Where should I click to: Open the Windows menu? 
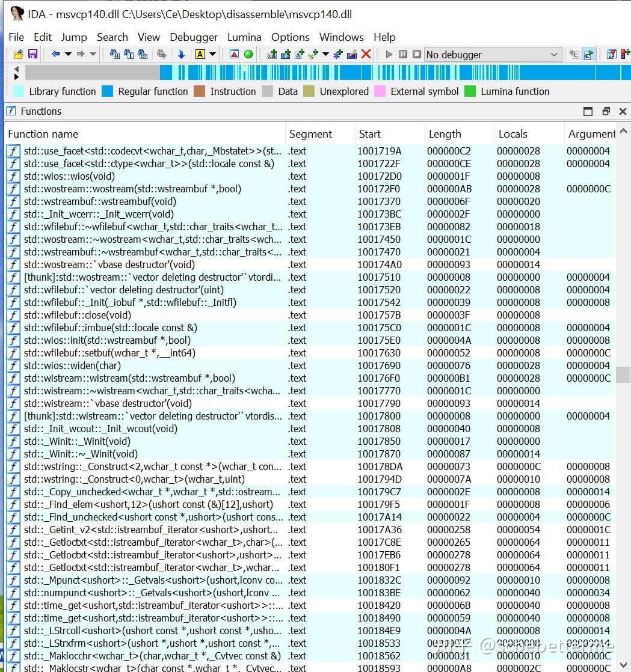coord(342,37)
